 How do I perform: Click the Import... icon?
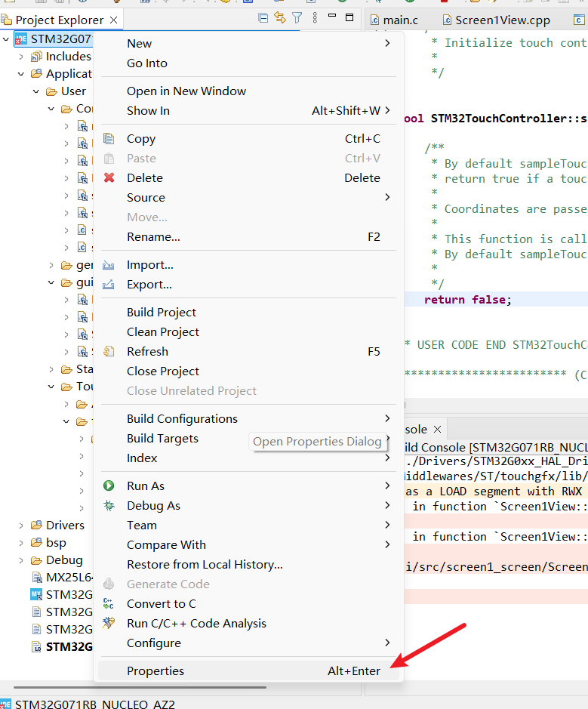coord(109,265)
